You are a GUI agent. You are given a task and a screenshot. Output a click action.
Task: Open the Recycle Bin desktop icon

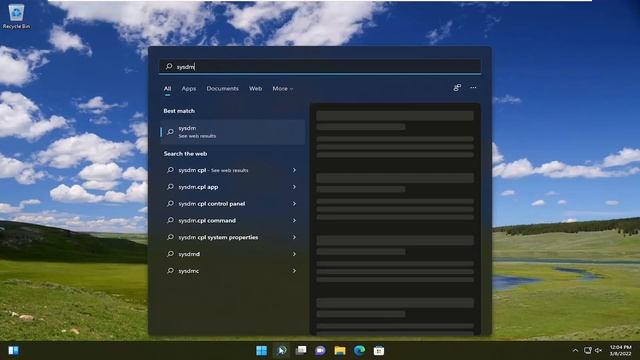(x=16, y=16)
